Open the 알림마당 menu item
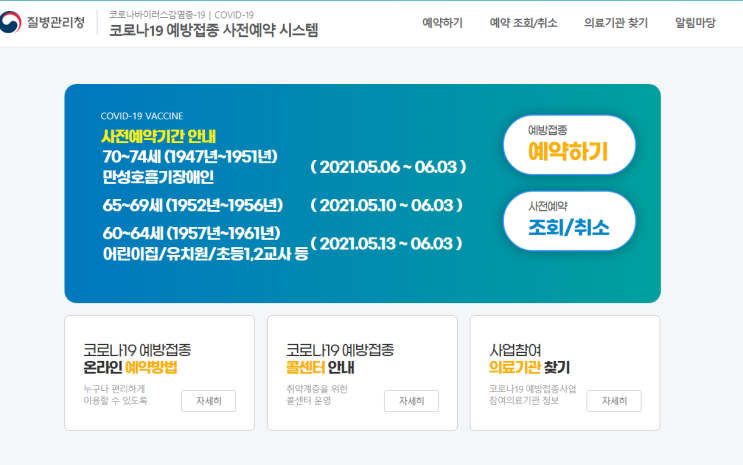743x465 pixels. click(x=695, y=23)
